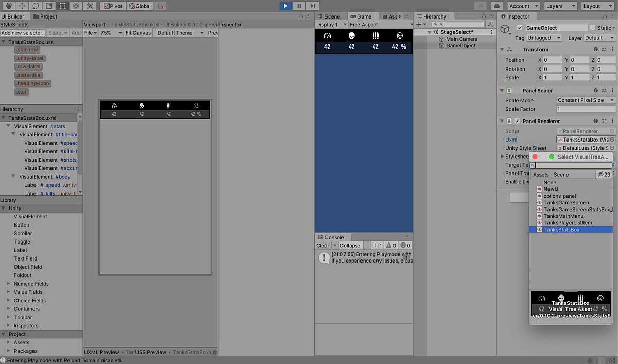Activate the Rect Transform tool
Screen dimensions: 618x364
pos(62,6)
